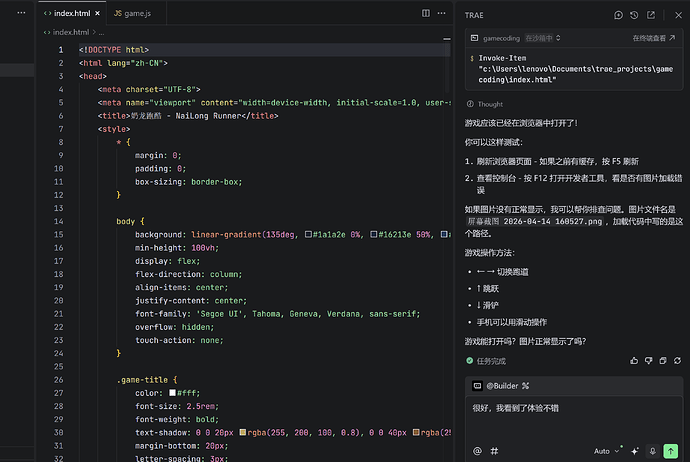690x462 pixels.
Task: Copy the AI response
Action: (662, 360)
